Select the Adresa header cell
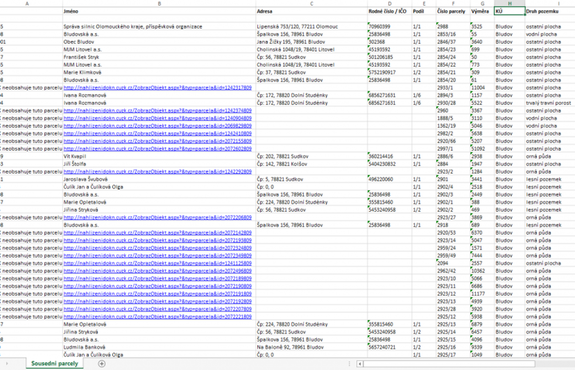The width and height of the screenshot is (575, 370). (x=311, y=11)
